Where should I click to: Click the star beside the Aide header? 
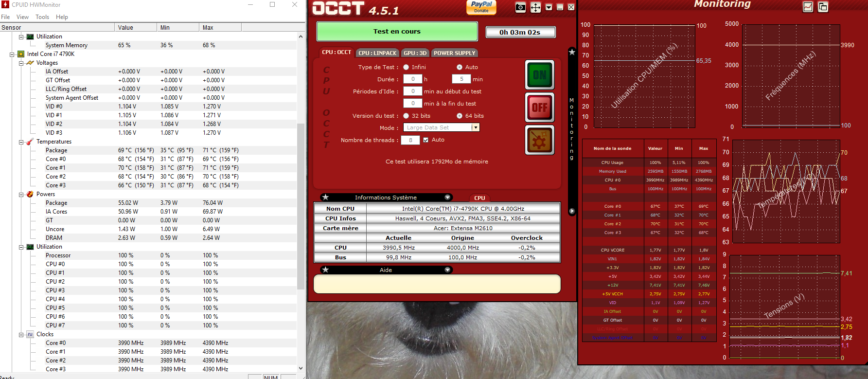click(325, 270)
